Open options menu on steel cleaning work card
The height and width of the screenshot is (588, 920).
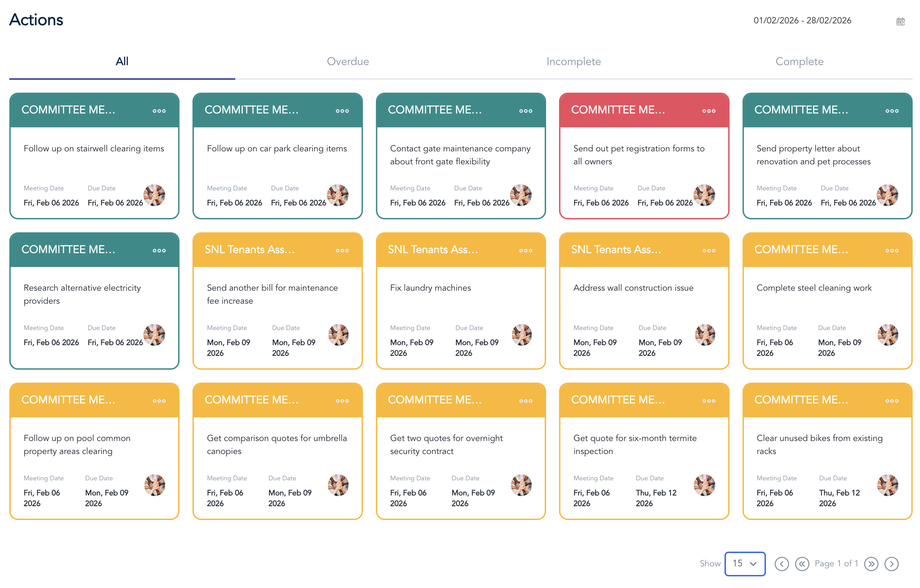tap(892, 250)
